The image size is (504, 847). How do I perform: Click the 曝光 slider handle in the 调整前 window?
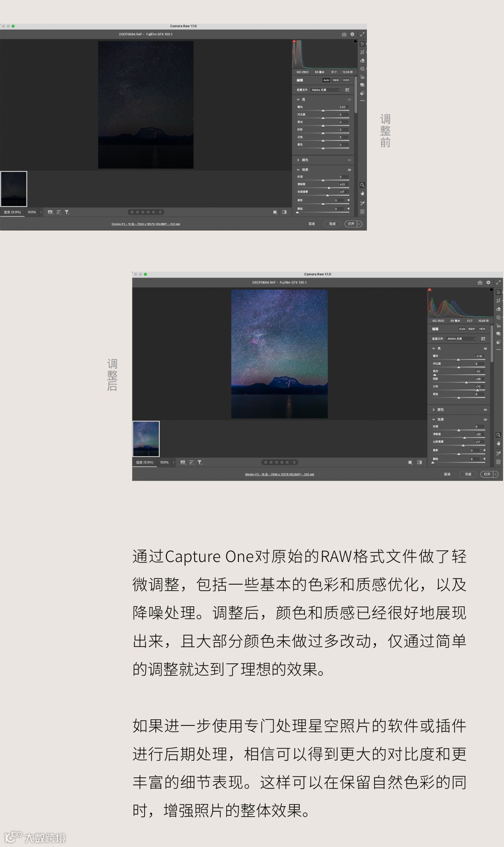point(323,110)
